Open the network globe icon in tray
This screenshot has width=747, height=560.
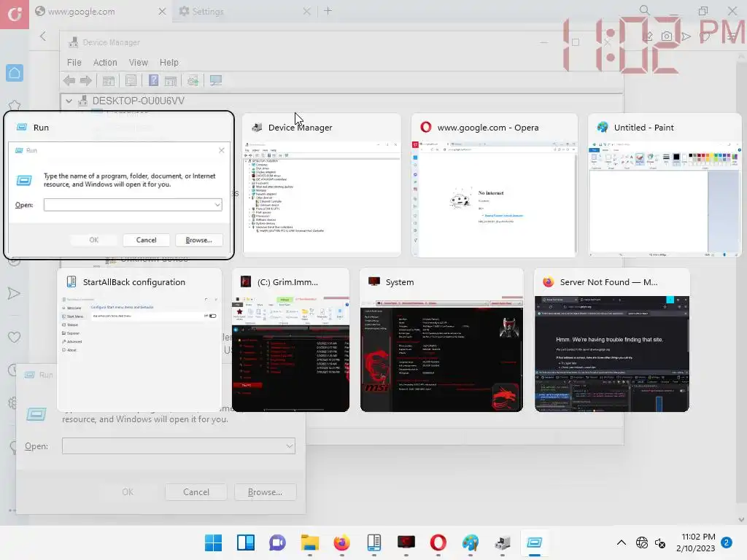click(642, 542)
